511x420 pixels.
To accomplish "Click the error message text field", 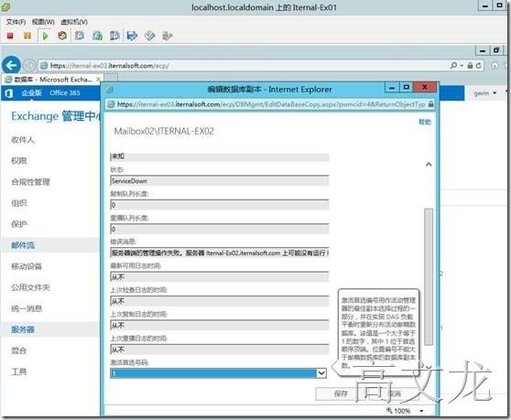I will click(x=219, y=253).
